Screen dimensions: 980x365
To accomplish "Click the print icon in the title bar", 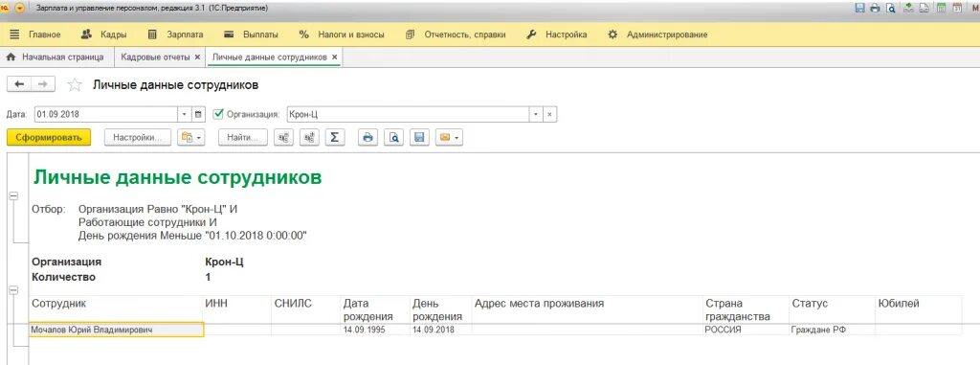I will [875, 8].
